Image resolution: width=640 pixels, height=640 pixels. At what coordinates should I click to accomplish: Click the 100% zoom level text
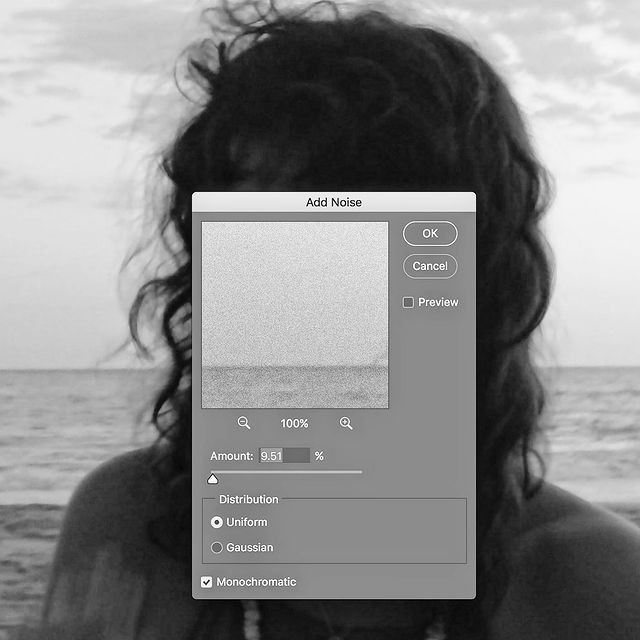tap(294, 423)
